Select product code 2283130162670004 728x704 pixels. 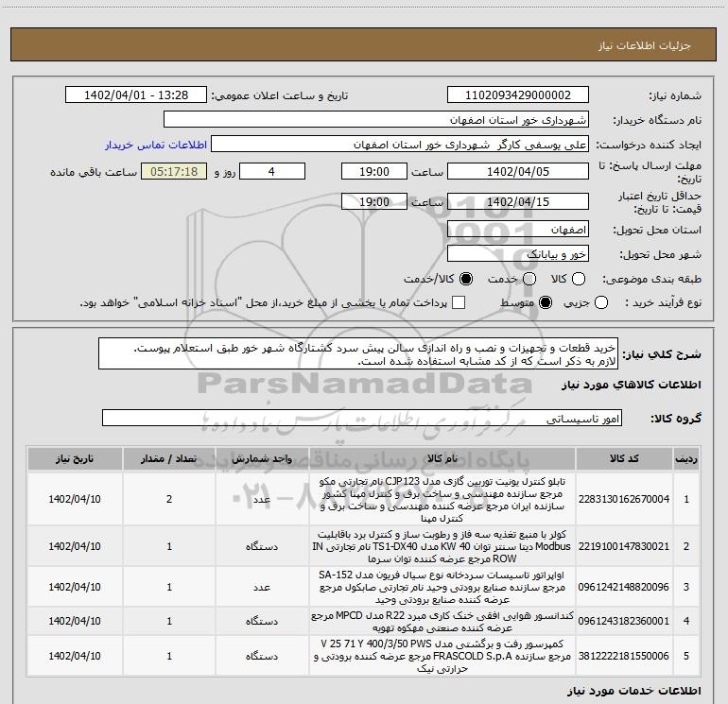[x=624, y=499]
